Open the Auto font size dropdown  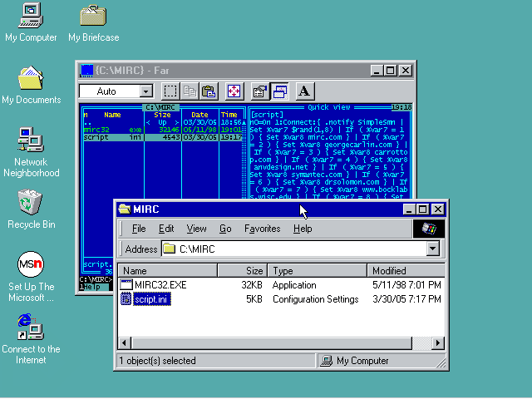pos(146,91)
